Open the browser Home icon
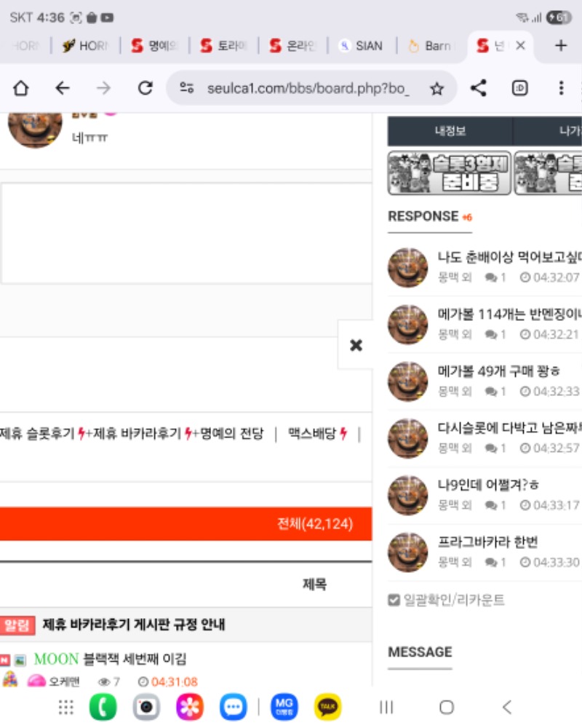 [x=21, y=87]
